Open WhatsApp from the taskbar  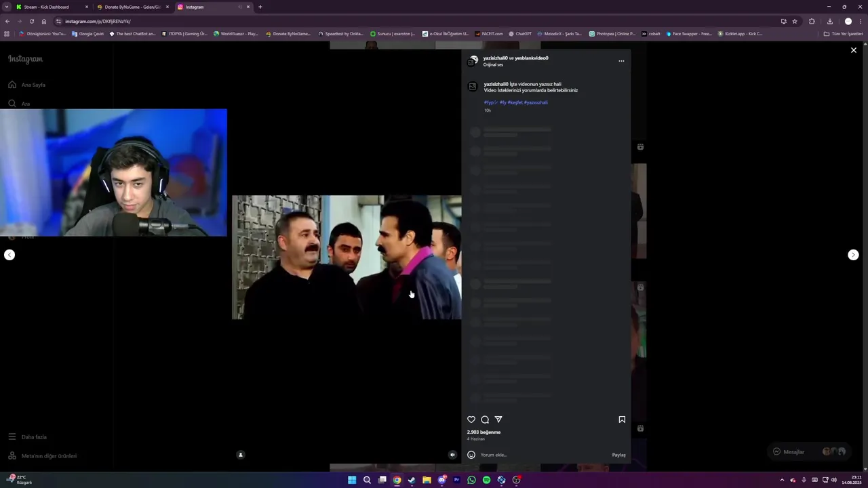[x=471, y=480]
